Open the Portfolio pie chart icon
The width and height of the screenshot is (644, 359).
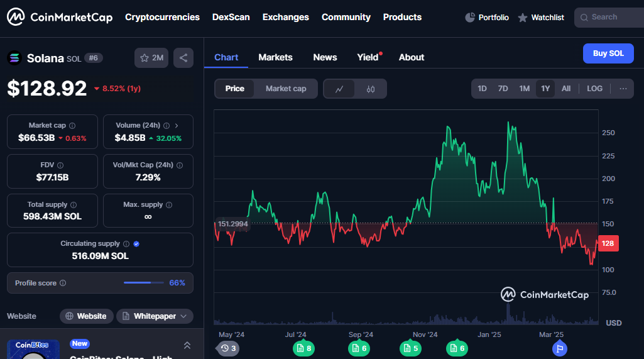pos(470,18)
